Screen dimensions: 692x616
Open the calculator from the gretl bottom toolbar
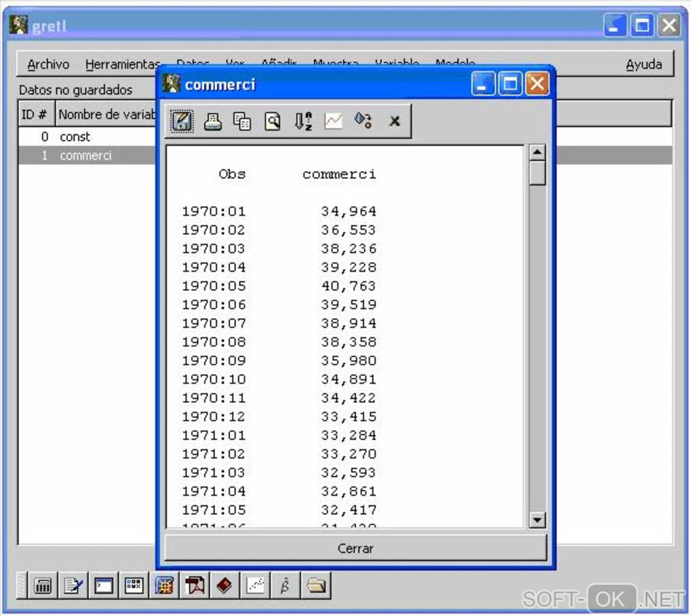pyautogui.click(x=42, y=586)
